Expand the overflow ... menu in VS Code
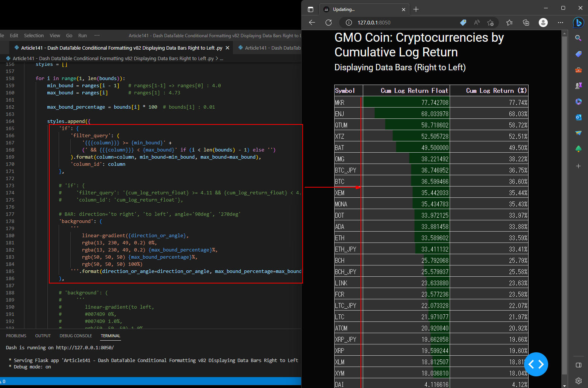Screen dimensions: 588x388 pyautogui.click(x=97, y=35)
